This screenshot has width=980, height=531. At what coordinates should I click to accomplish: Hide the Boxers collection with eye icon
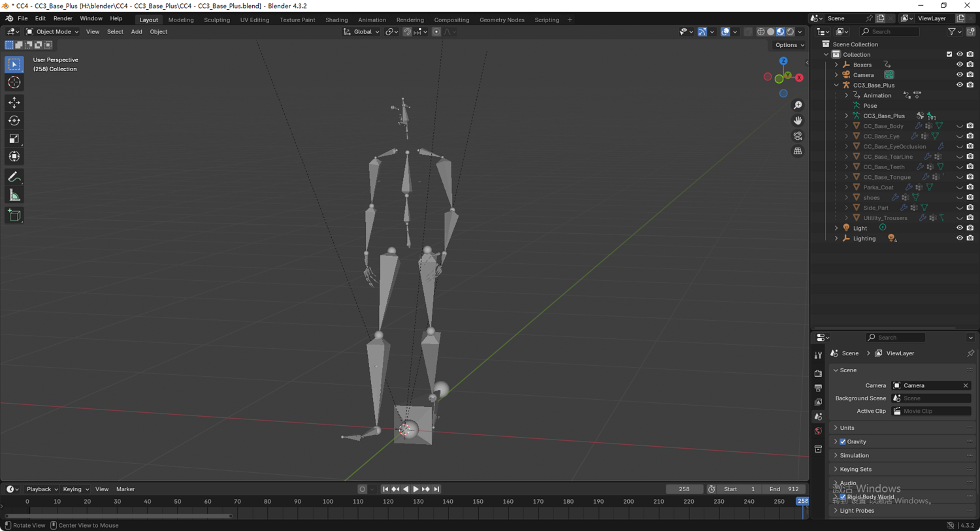point(959,65)
